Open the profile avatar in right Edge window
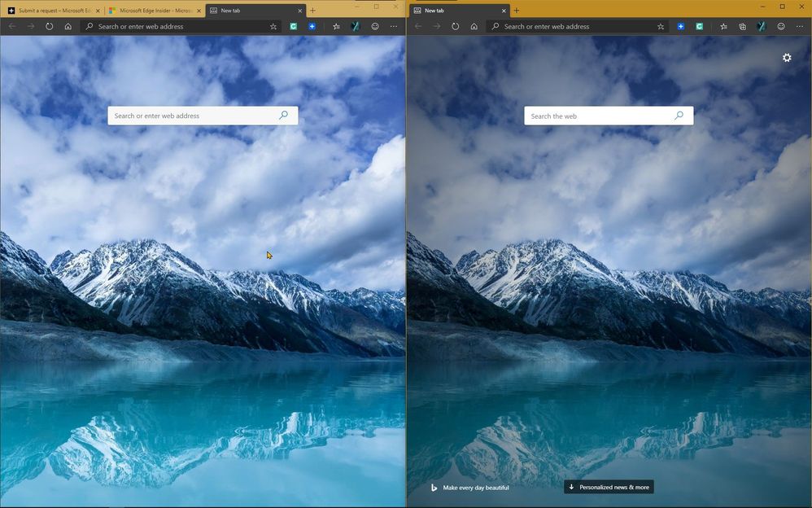The image size is (812, 508). [x=762, y=26]
